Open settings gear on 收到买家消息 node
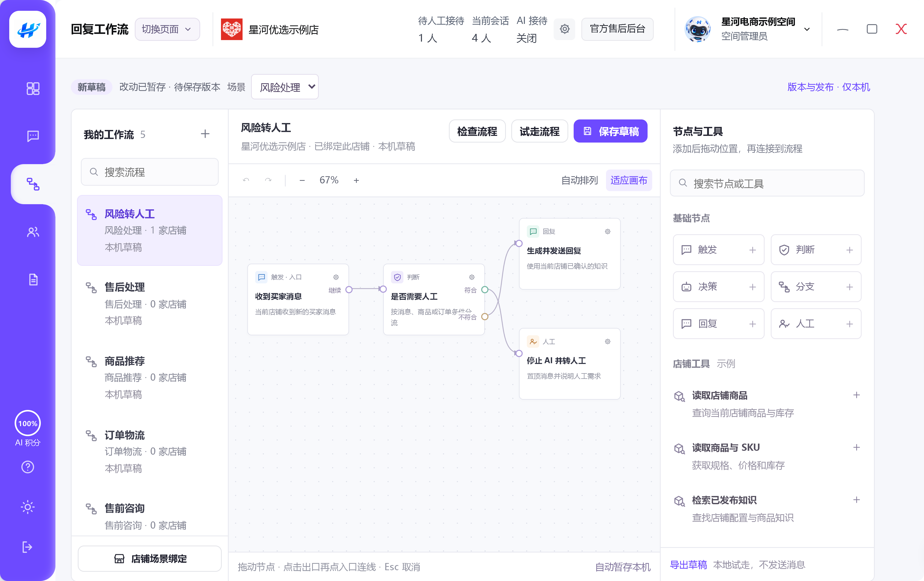This screenshot has width=924, height=581. (336, 277)
